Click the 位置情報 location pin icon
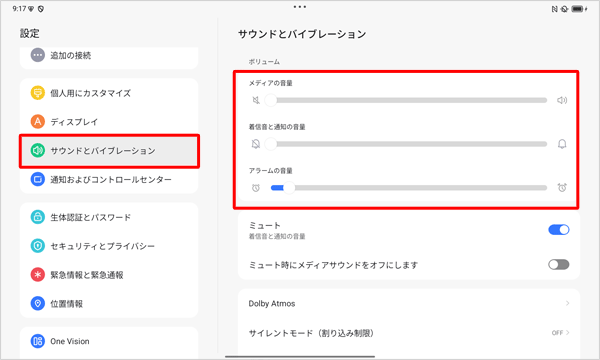Viewport: 600px width, 360px height. tap(38, 303)
